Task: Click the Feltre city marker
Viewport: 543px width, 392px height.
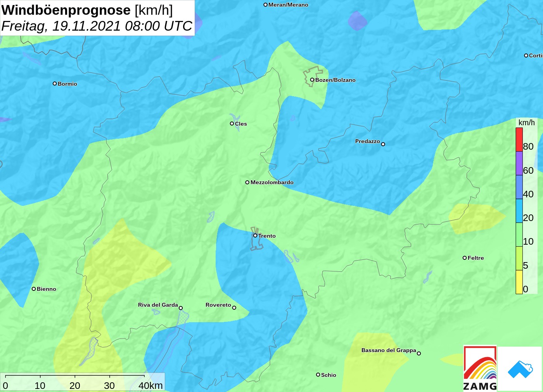Action: point(465,258)
